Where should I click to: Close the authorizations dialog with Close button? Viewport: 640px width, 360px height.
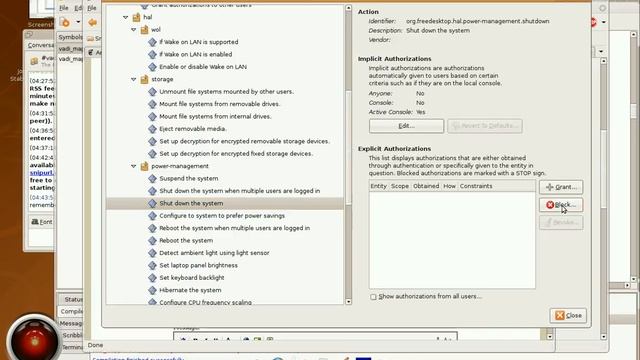[x=568, y=316]
